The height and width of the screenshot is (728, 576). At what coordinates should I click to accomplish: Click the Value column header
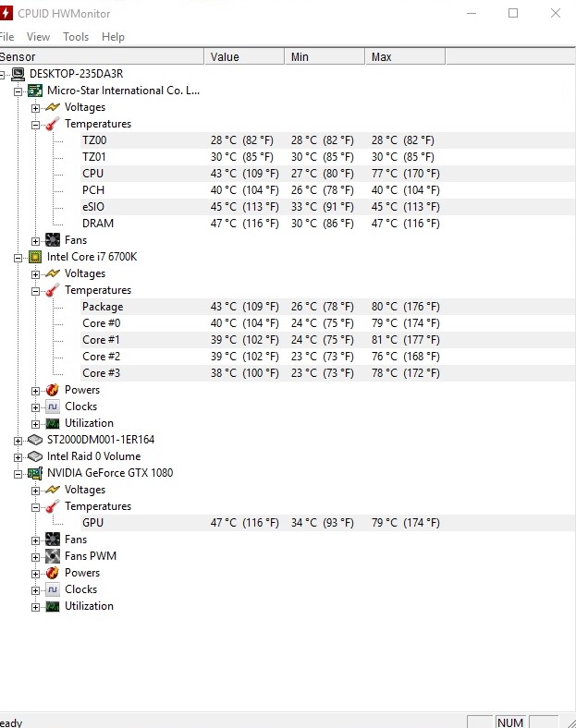[244, 57]
